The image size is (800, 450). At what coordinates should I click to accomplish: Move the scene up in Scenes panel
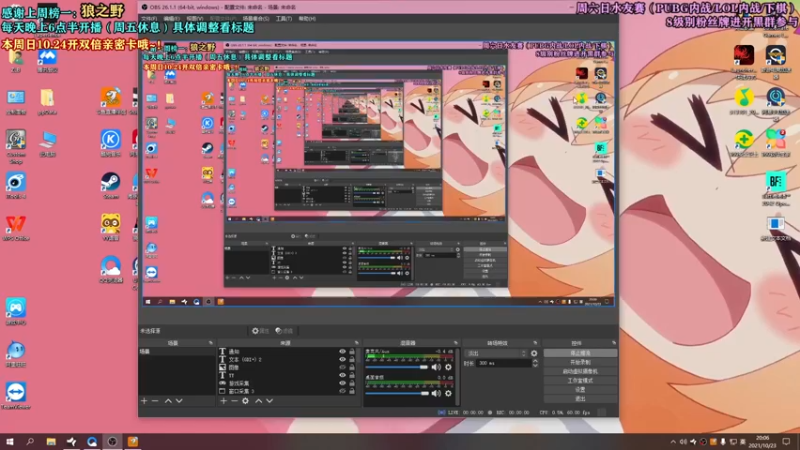click(168, 401)
